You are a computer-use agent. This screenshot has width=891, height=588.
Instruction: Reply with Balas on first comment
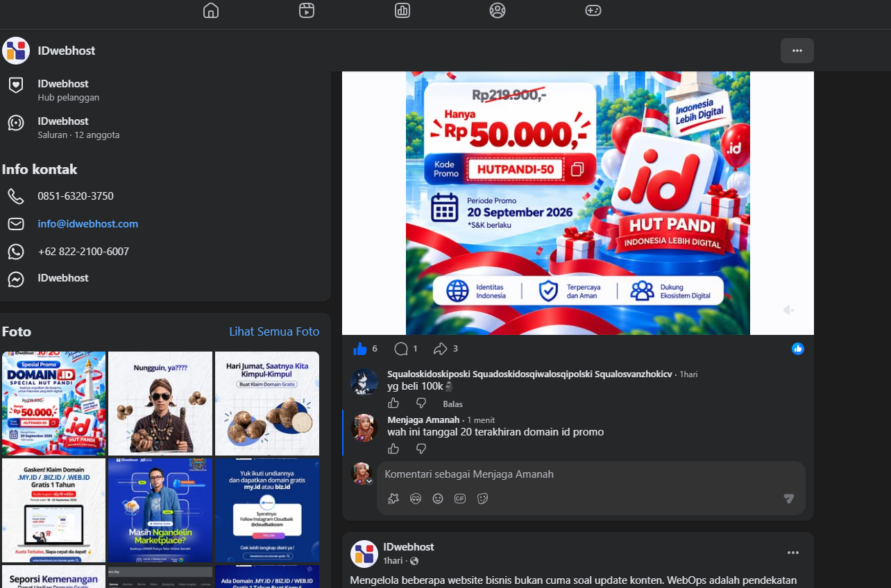452,404
